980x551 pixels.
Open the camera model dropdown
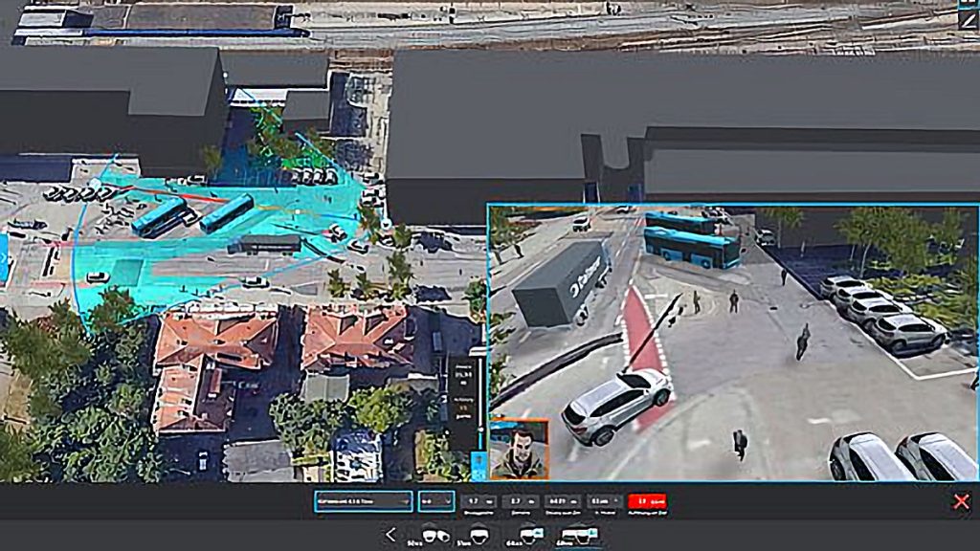coord(364,500)
